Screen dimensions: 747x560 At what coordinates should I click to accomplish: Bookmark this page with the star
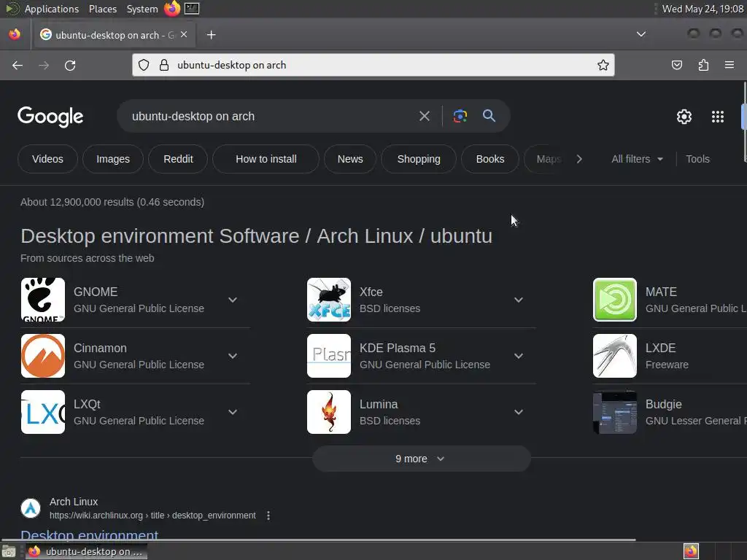click(603, 65)
